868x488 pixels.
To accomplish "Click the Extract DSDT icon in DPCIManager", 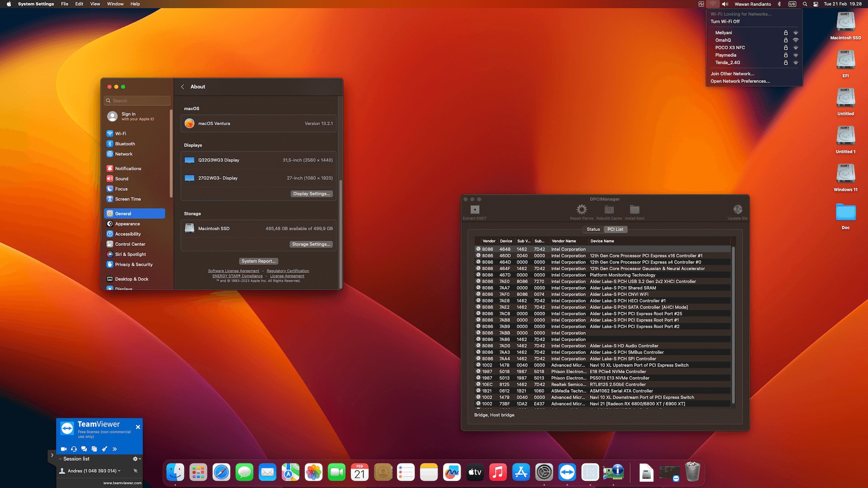I will pos(475,210).
